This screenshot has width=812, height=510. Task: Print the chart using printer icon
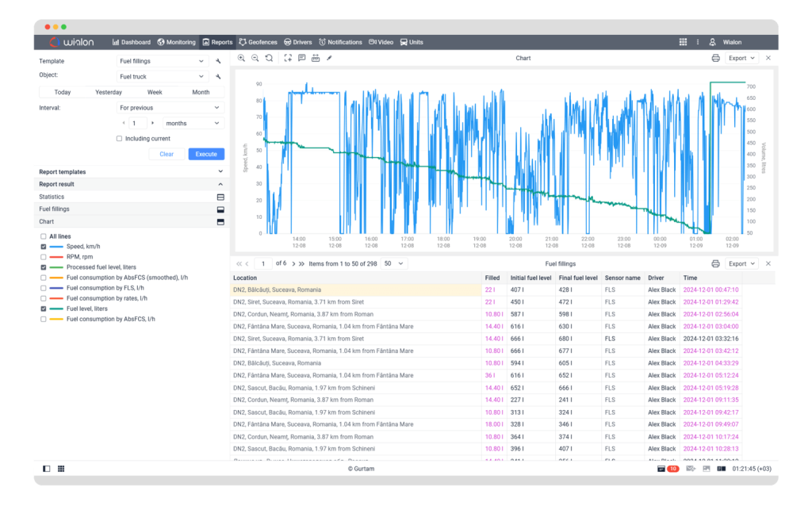(716, 58)
